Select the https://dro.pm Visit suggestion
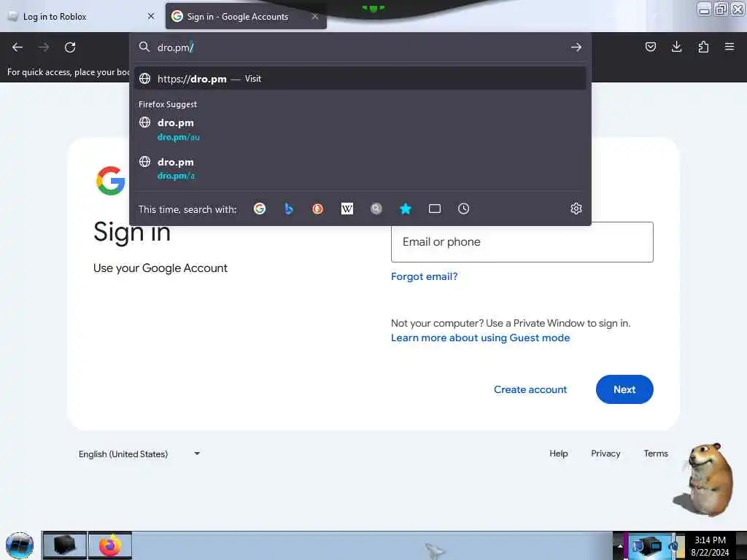 click(x=360, y=79)
